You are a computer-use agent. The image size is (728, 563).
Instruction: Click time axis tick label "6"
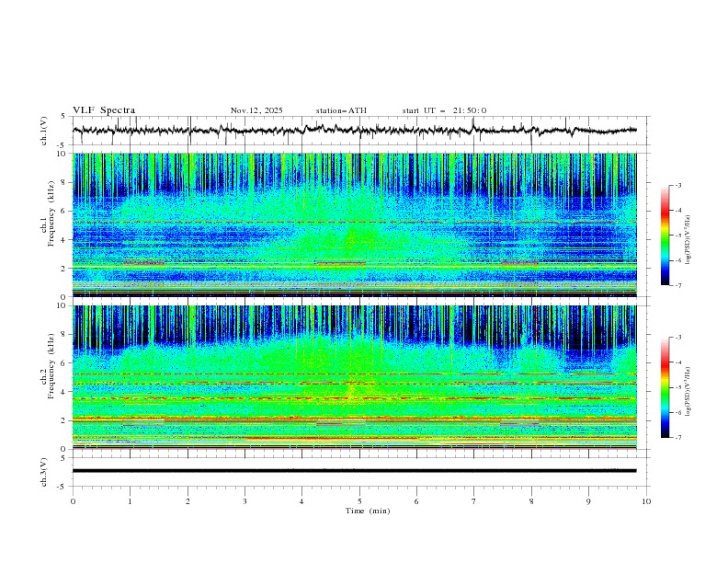pyautogui.click(x=416, y=501)
